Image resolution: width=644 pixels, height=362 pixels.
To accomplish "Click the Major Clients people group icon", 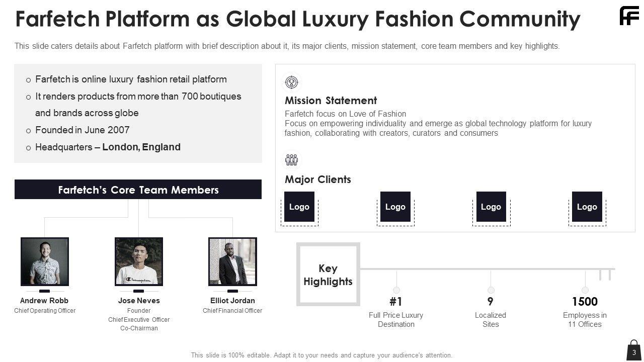I will [x=291, y=160].
